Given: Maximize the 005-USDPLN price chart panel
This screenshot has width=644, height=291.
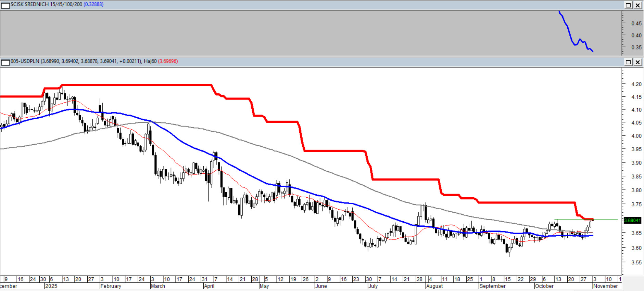Looking at the screenshot, I should point(628,62).
